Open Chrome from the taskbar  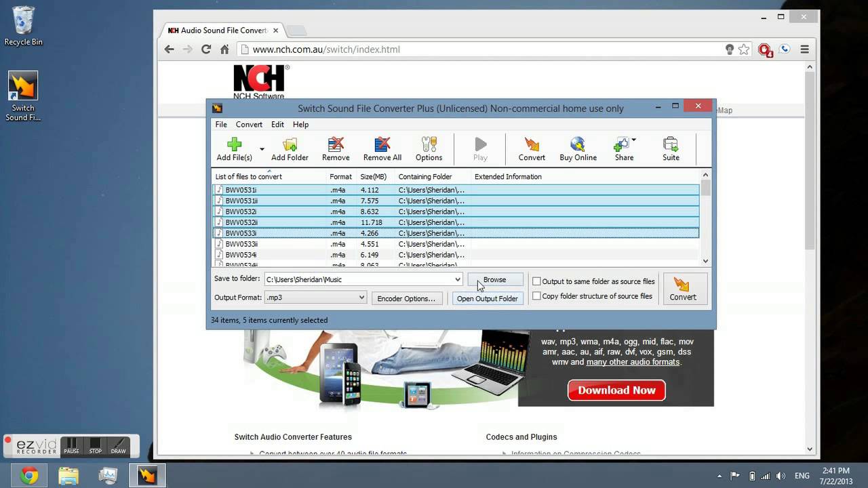29,476
